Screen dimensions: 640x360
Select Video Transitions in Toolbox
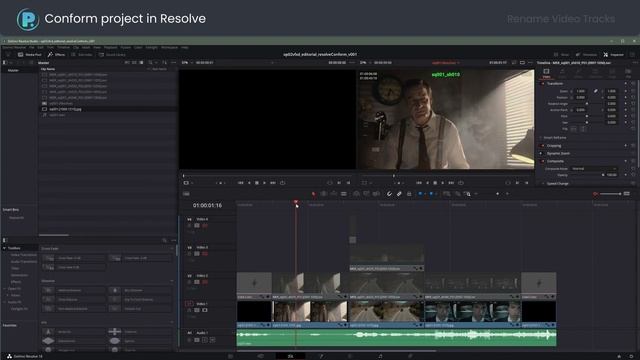pos(24,255)
